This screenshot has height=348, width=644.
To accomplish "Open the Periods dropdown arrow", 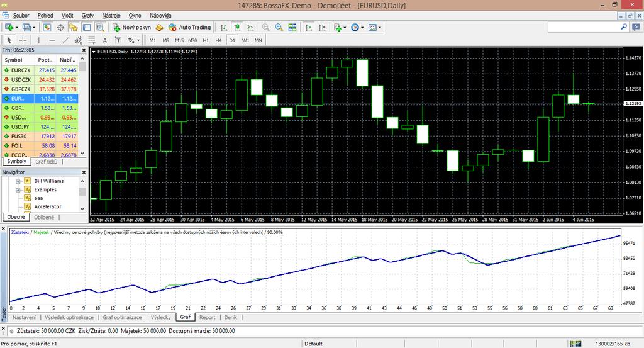I will [x=362, y=28].
